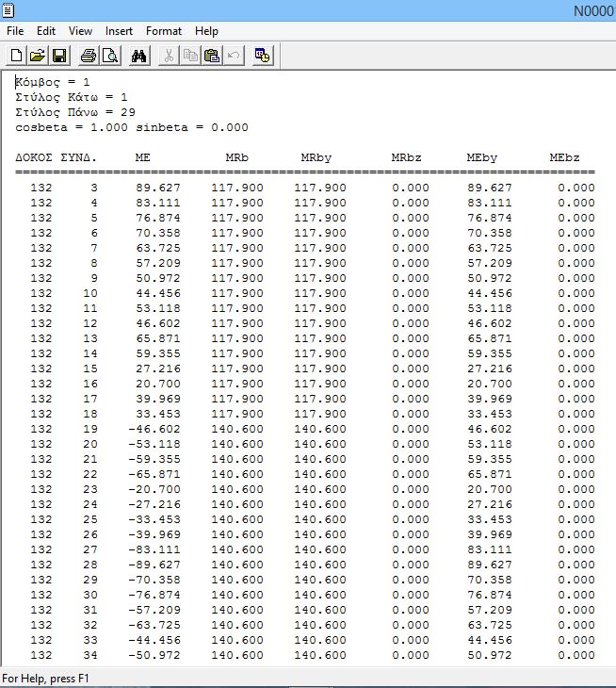Click ME value -27.216 in row 24
Screen dimensions: 616x688
click(x=154, y=504)
